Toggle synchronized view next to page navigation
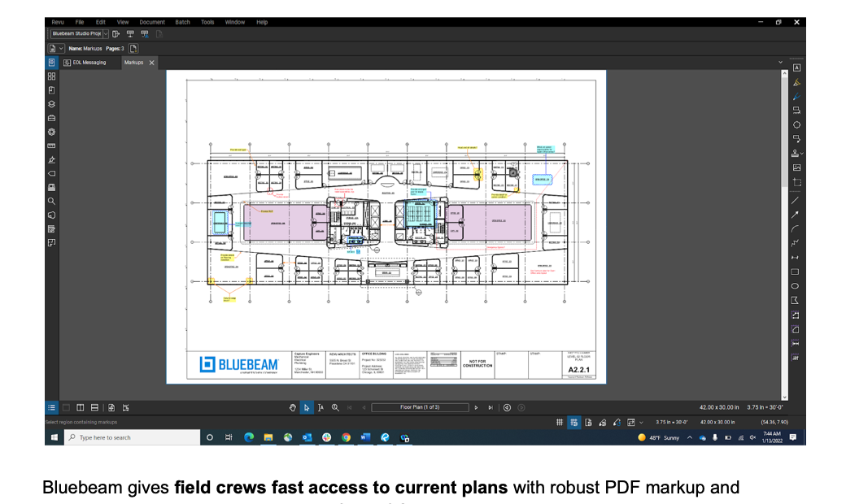The image size is (846, 504). tap(507, 406)
